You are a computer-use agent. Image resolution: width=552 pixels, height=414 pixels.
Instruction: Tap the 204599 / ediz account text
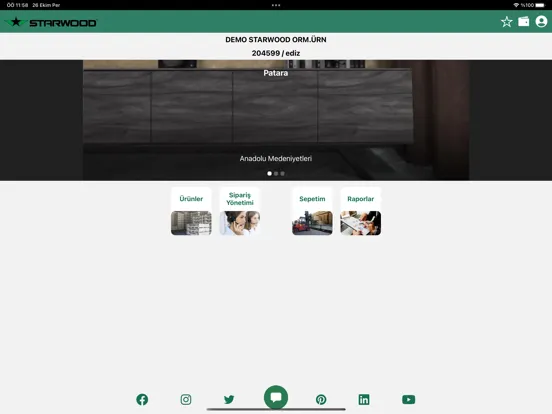(x=276, y=53)
